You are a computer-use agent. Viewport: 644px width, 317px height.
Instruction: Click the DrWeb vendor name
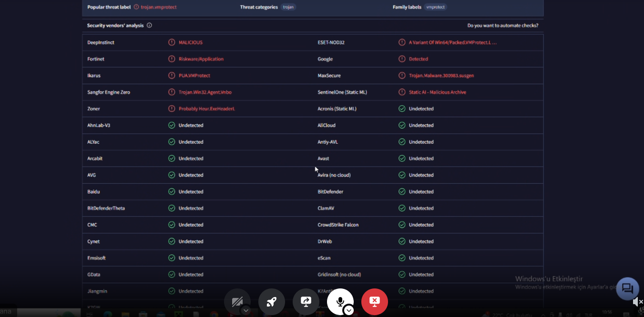(325, 241)
